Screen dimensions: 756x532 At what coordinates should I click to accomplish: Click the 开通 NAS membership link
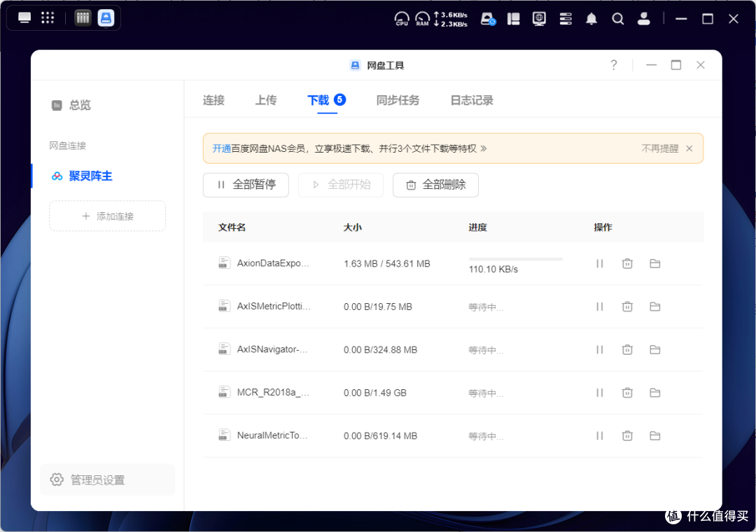(222, 148)
